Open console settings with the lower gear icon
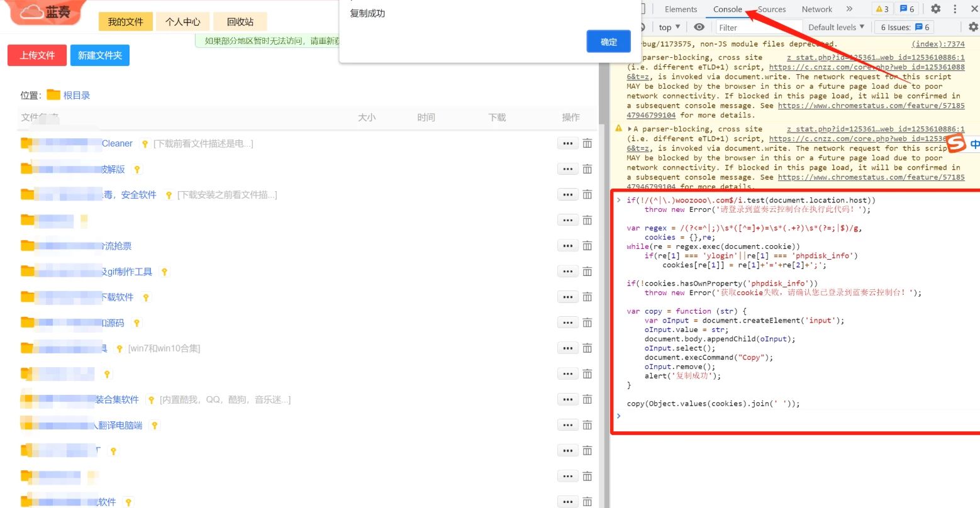 coord(973,27)
